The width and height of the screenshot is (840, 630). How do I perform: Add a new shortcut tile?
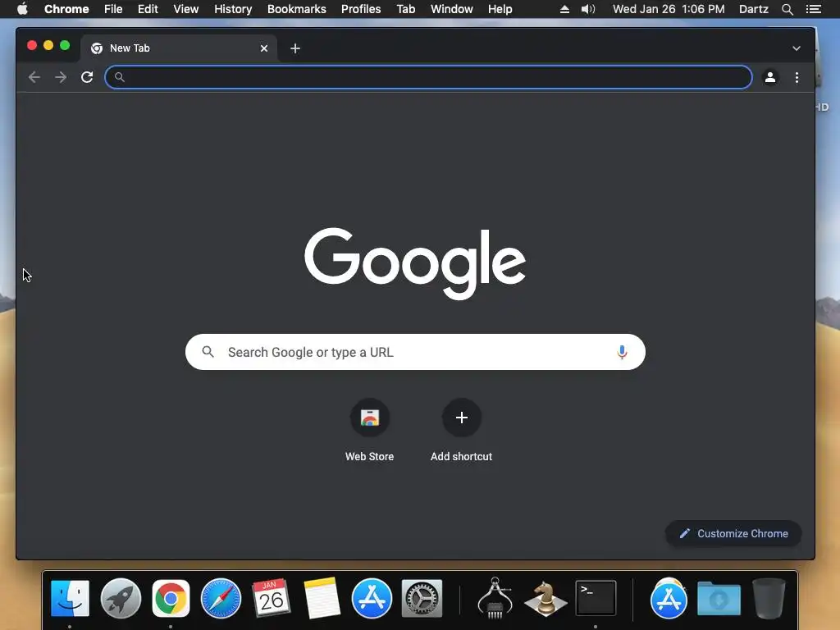click(x=461, y=418)
